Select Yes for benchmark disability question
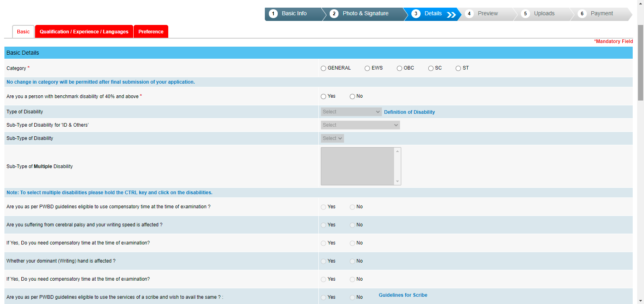The width and height of the screenshot is (644, 304). [x=323, y=97]
